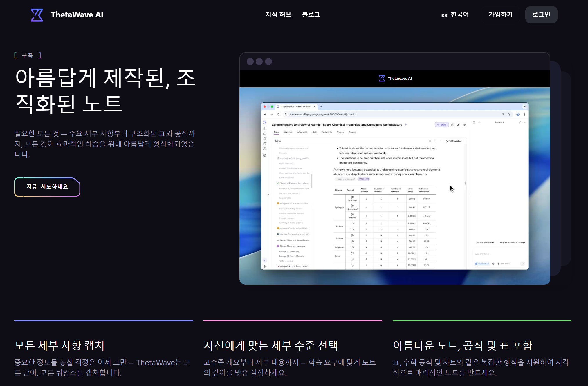Open the browser profile icon in demo
The height and width of the screenshot is (386, 588).
(518, 115)
